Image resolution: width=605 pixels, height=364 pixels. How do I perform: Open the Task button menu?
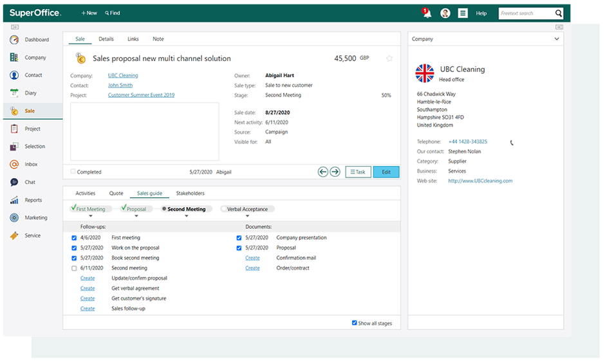click(x=358, y=172)
